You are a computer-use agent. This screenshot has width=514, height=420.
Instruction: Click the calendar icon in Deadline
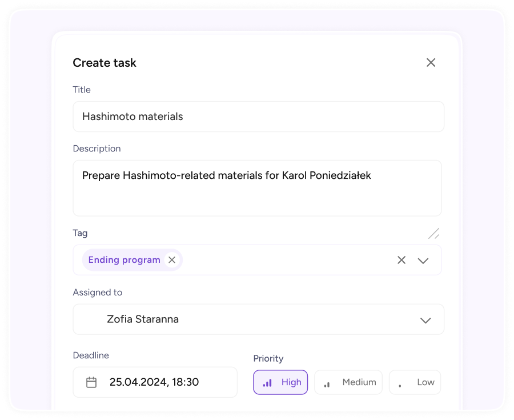coord(91,382)
